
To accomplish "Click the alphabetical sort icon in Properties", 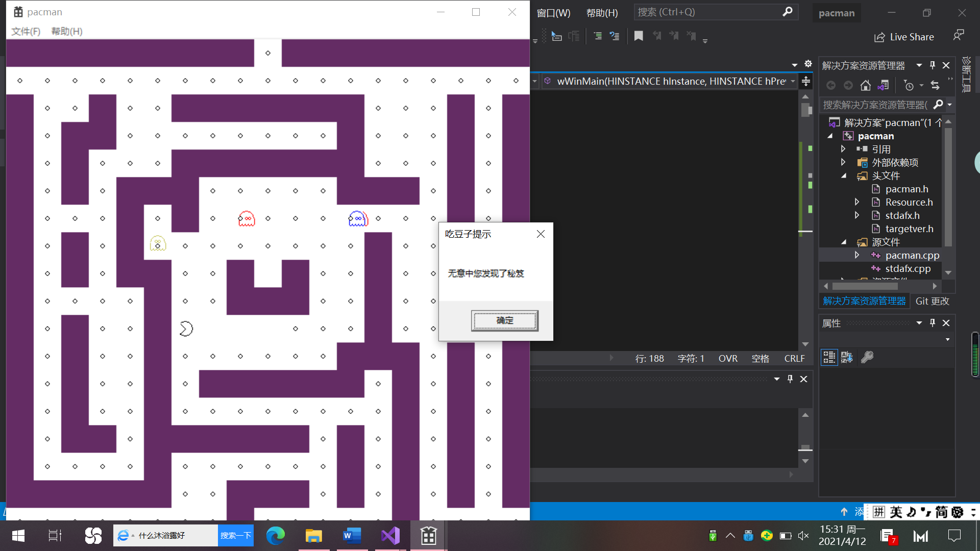I will [x=847, y=357].
